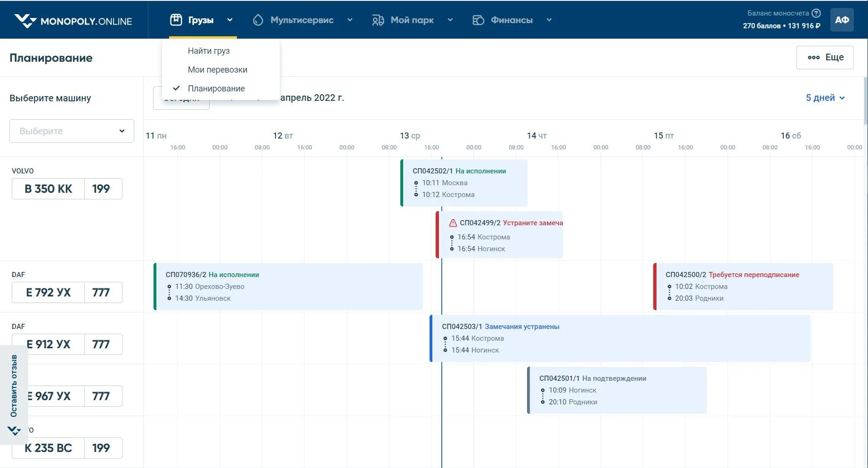Click the Финансы wallet icon
Screen dimensions: 868x468
coord(478,20)
